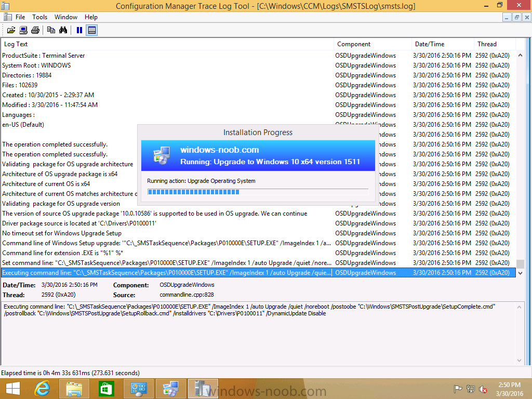Open the Window menu
532x399 pixels.
pos(66,17)
